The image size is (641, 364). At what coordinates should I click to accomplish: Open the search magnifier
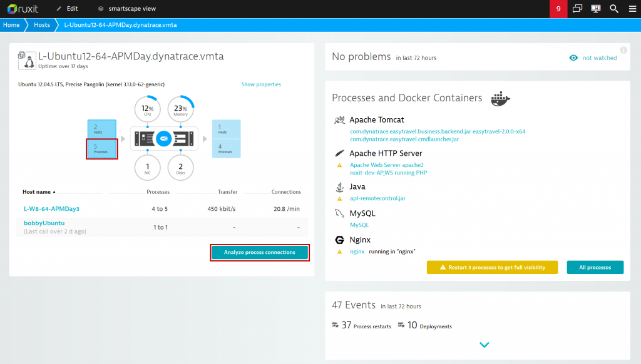click(614, 9)
